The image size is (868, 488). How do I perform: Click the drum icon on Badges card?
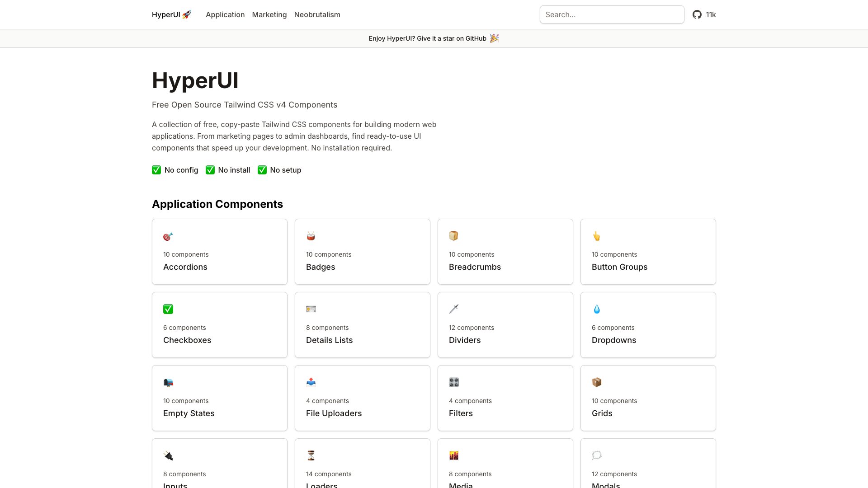[x=311, y=236]
